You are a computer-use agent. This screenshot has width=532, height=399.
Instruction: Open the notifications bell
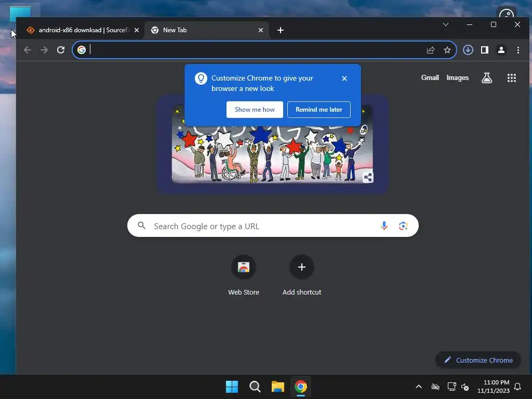point(518,387)
